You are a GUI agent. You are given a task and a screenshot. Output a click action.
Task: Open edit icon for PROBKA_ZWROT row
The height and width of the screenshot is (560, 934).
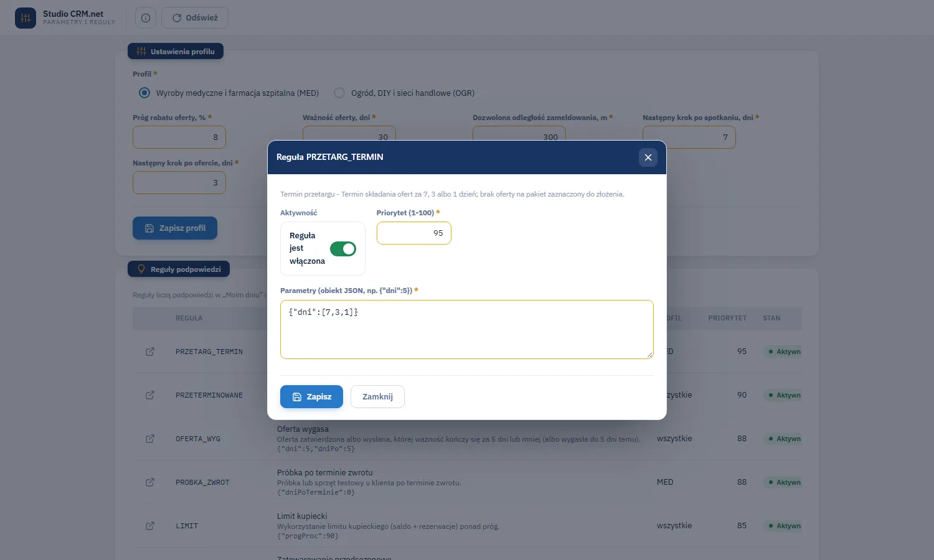coord(150,482)
